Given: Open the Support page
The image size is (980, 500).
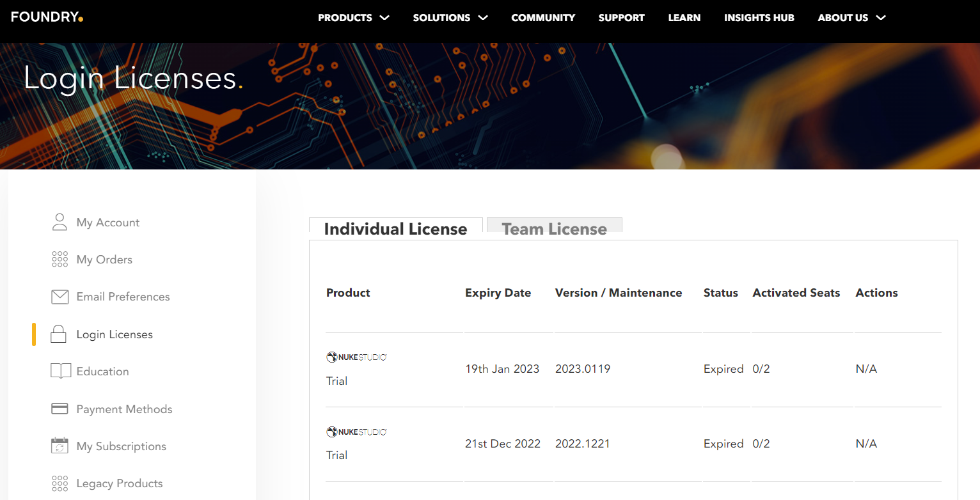Looking at the screenshot, I should 622,18.
